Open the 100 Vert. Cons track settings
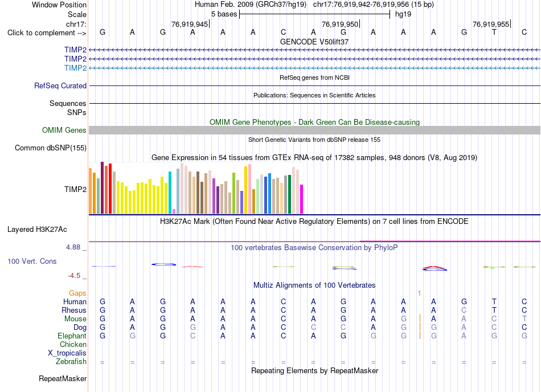The height and width of the screenshot is (392, 541). [32, 261]
